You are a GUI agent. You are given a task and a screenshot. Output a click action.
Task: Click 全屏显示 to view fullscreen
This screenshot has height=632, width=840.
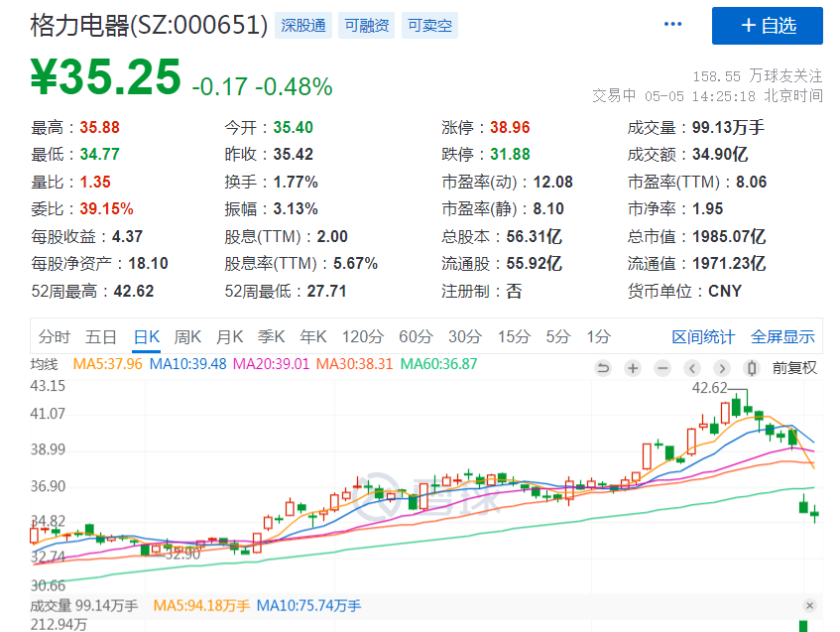[782, 336]
